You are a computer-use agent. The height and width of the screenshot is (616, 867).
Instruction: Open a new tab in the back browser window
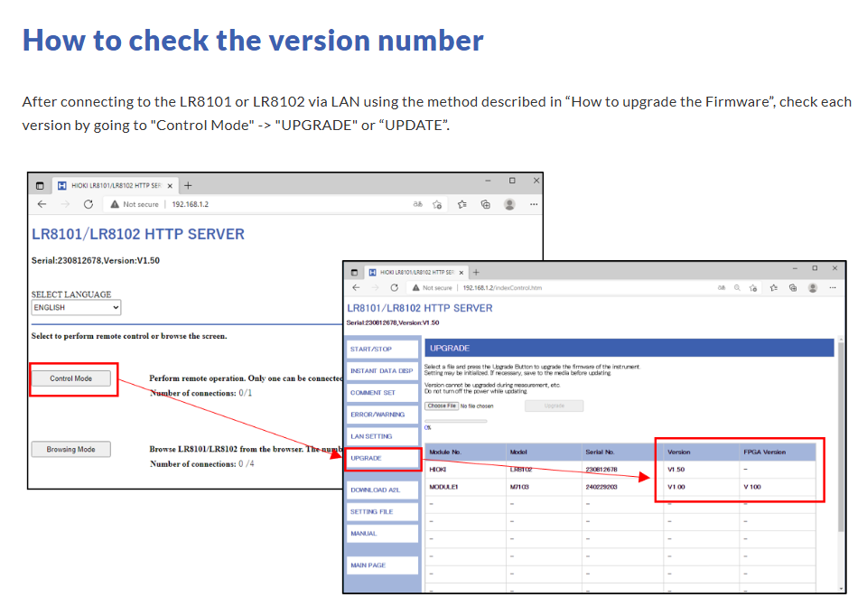click(x=188, y=185)
